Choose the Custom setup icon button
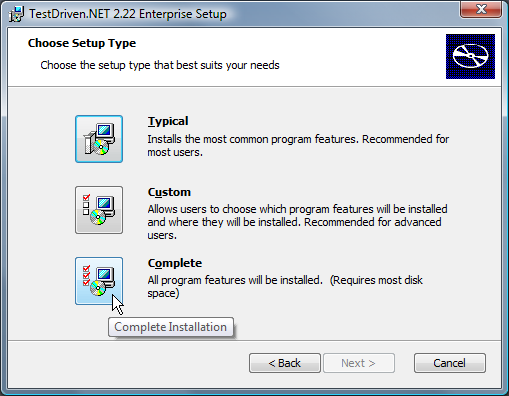This screenshot has height=396, width=509. coord(99,210)
